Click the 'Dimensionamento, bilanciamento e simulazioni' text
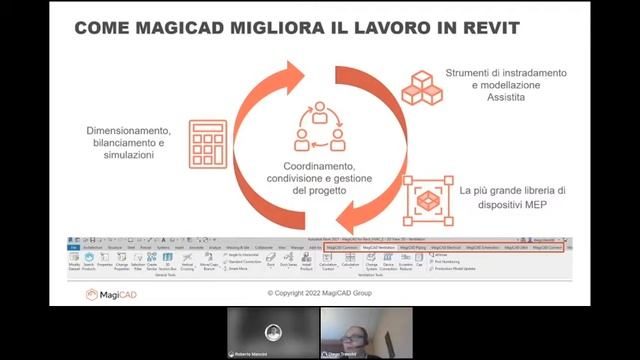 click(129, 143)
